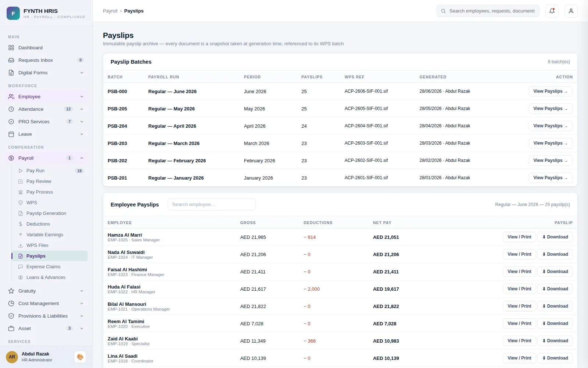The width and height of the screenshot is (588, 368).
Task: Download Reem Al Tamimi's payslip
Action: pos(555,323)
